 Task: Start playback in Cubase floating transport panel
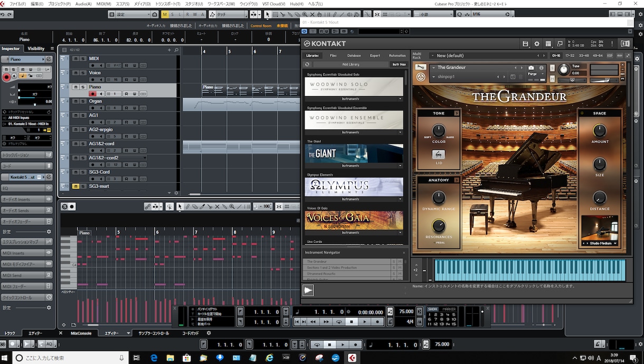click(365, 321)
